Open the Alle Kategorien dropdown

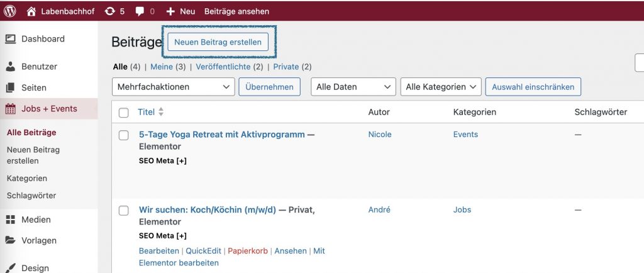pyautogui.click(x=440, y=87)
